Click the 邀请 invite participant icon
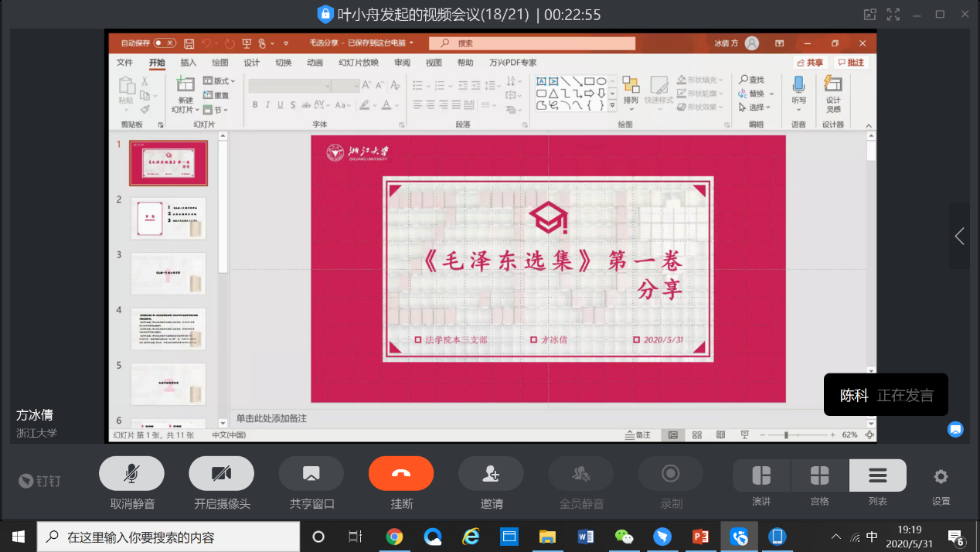The height and width of the screenshot is (552, 980). point(491,474)
